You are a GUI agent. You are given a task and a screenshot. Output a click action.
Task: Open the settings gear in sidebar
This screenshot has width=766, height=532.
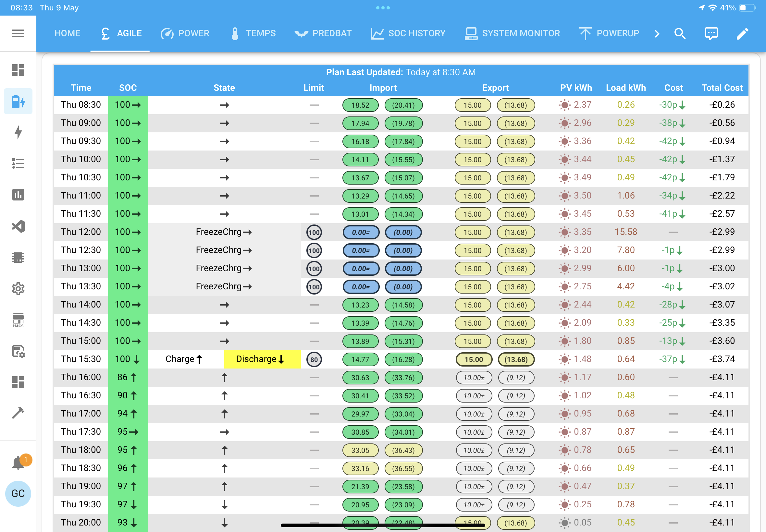(x=18, y=289)
